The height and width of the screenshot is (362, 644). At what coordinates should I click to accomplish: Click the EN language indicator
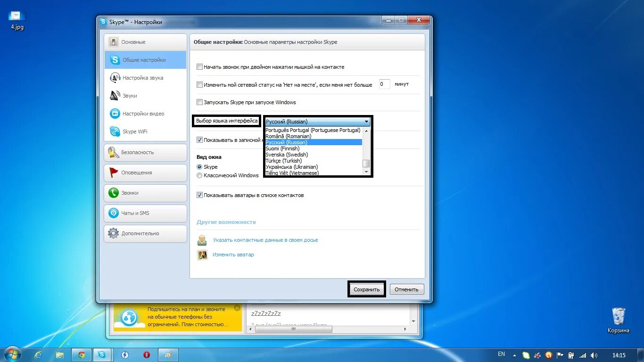(501, 354)
